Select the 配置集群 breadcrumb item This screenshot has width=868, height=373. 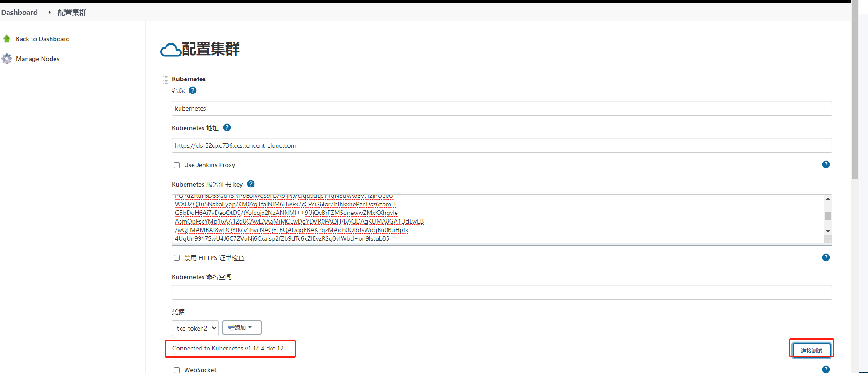click(x=72, y=12)
